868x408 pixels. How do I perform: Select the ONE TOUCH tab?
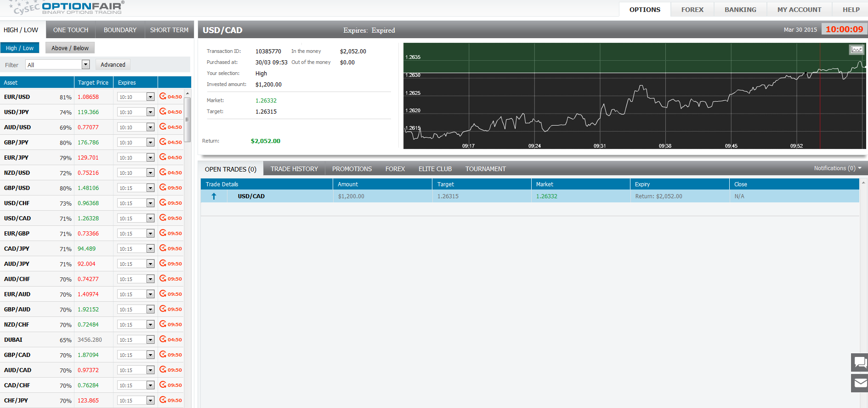pos(71,30)
